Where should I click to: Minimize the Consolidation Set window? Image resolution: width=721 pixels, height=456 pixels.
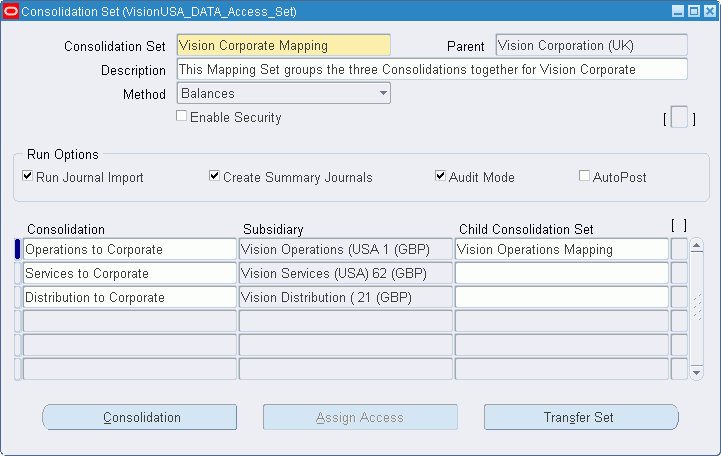click(x=678, y=11)
